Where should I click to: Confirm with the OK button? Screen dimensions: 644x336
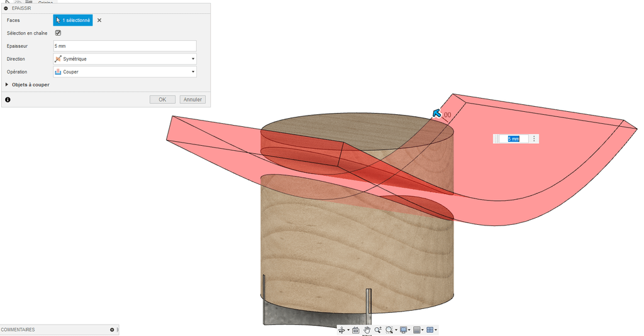[x=163, y=100]
